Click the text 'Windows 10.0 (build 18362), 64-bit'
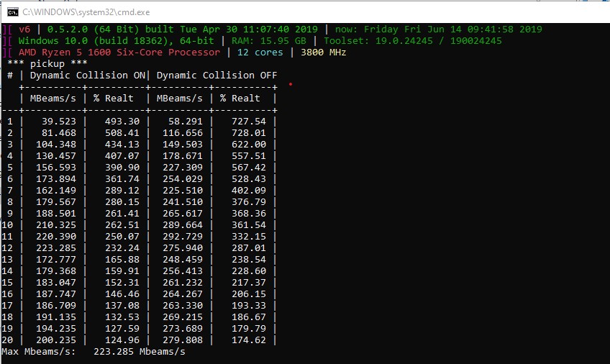 [117, 41]
